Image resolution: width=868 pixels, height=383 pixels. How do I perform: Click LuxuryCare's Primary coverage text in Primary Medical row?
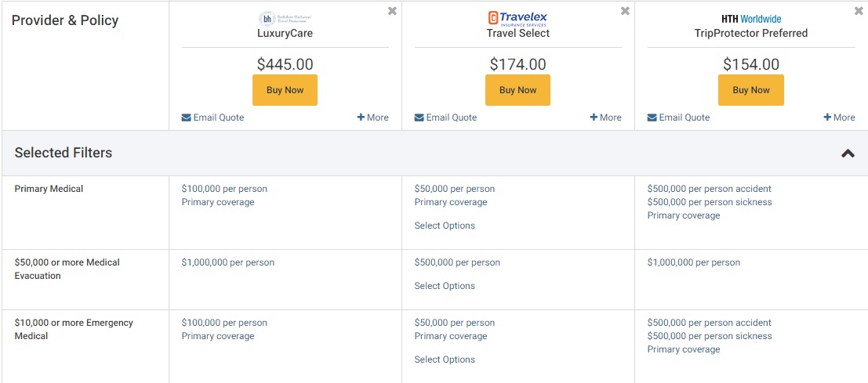(x=218, y=202)
